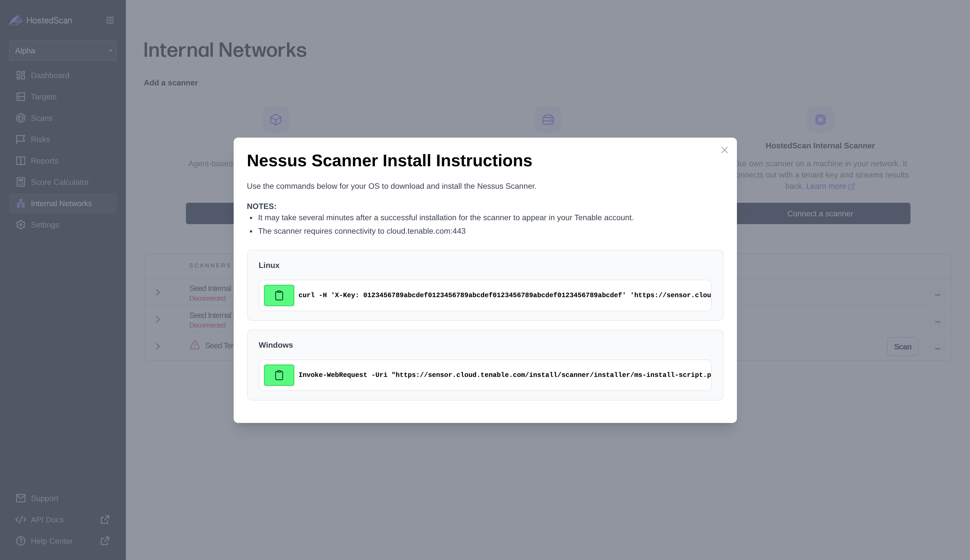This screenshot has width=970, height=560.
Task: Expand the second Seed Internal scanner row
Action: (x=158, y=319)
